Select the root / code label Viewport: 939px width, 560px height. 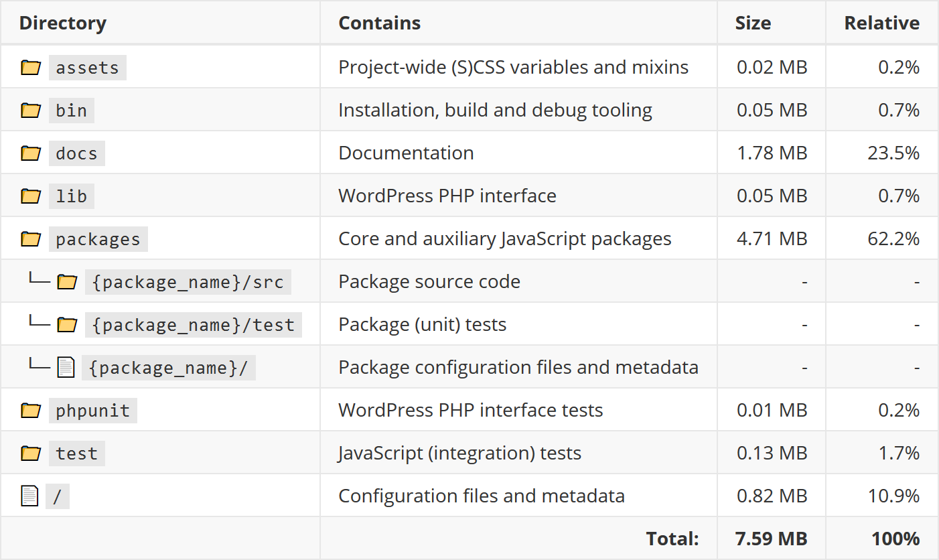(57, 496)
